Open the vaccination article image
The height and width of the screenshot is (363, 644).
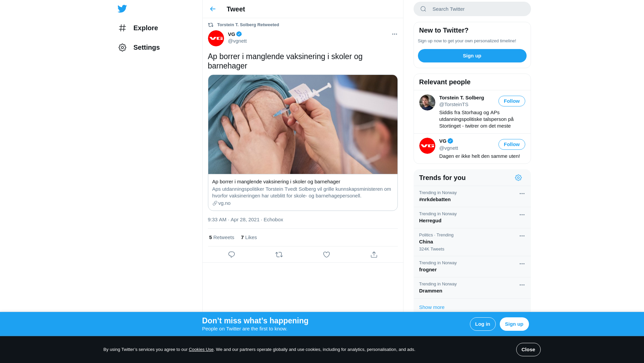click(303, 125)
